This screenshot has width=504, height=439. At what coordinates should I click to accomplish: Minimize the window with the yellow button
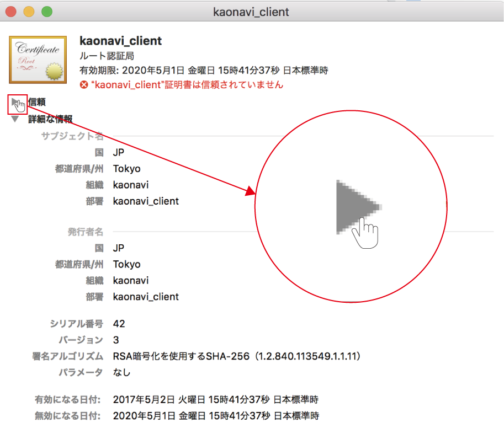click(29, 12)
